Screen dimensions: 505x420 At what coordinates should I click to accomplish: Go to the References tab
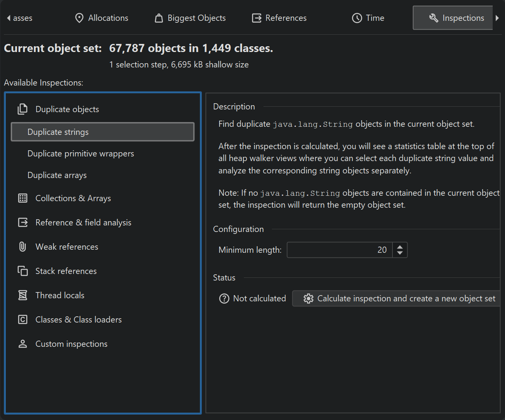(x=279, y=18)
